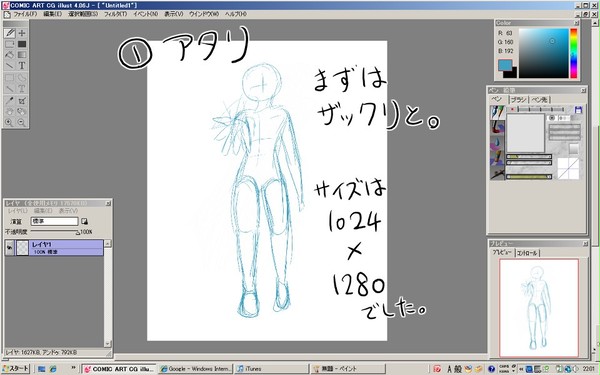Pick a shade in the color gradient square
The height and width of the screenshot is (375, 600).
click(543, 53)
